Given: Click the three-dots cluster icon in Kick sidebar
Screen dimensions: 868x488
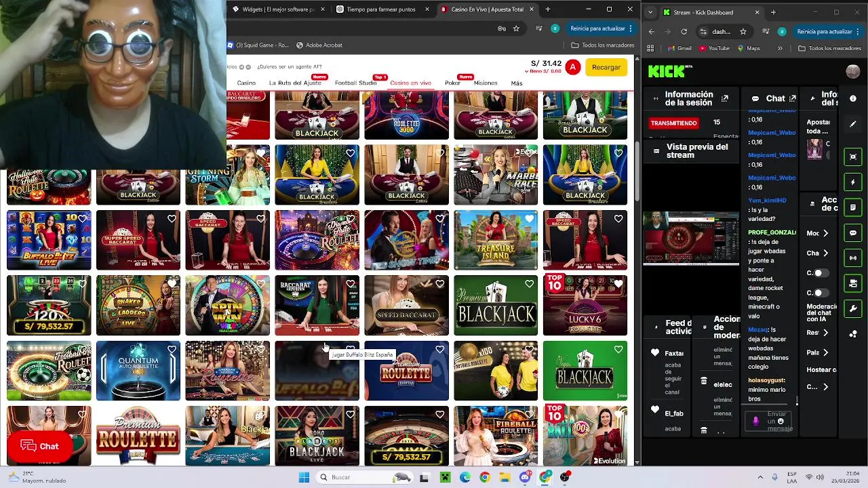Looking at the screenshot, I should click(853, 334).
